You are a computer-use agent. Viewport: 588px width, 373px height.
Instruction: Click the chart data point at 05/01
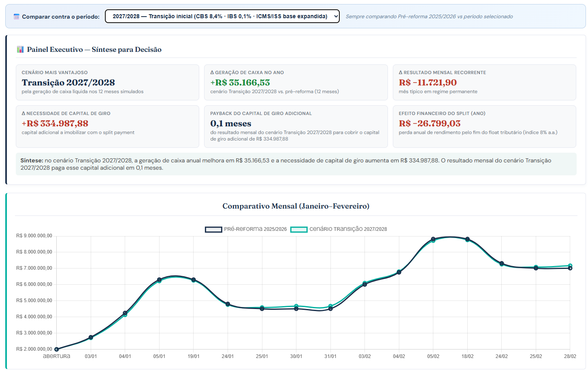pos(159,280)
